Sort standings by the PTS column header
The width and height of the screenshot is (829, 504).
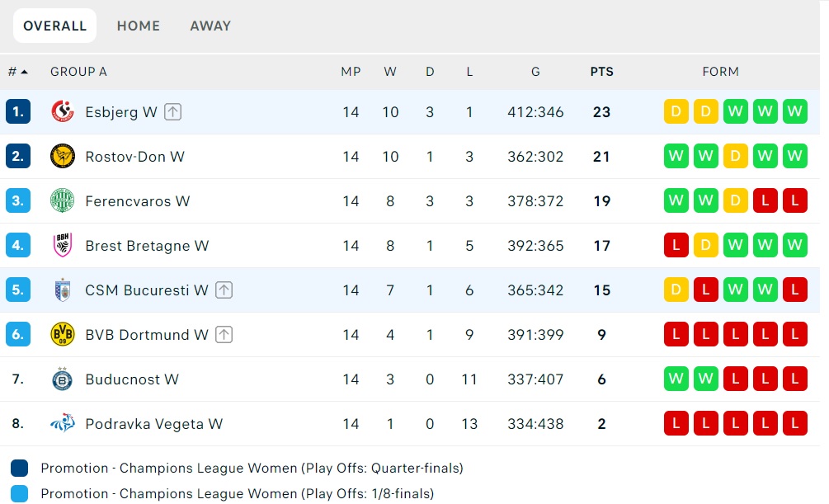pos(601,72)
